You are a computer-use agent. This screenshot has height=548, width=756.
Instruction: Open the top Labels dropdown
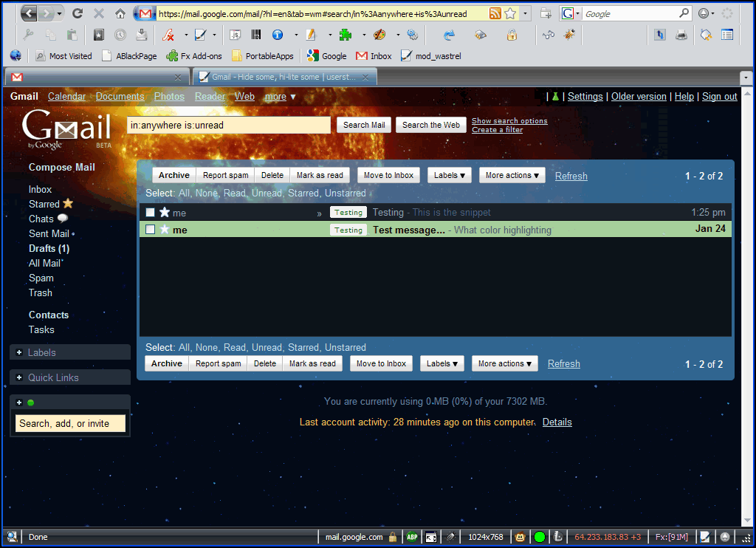pyautogui.click(x=449, y=175)
